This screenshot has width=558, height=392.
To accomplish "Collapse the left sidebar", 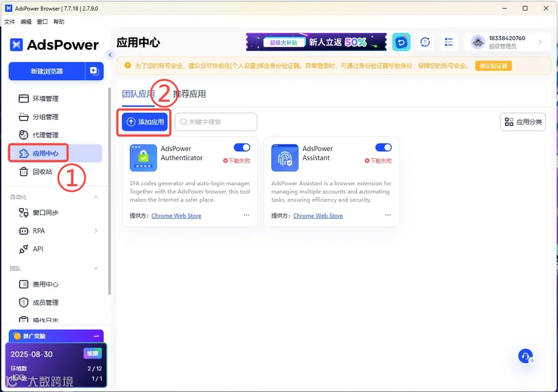I will (110, 54).
